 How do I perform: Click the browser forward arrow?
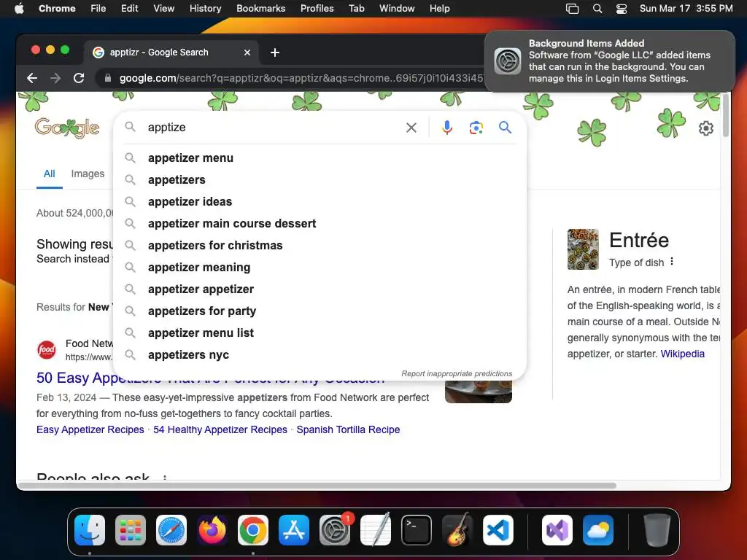click(55, 78)
